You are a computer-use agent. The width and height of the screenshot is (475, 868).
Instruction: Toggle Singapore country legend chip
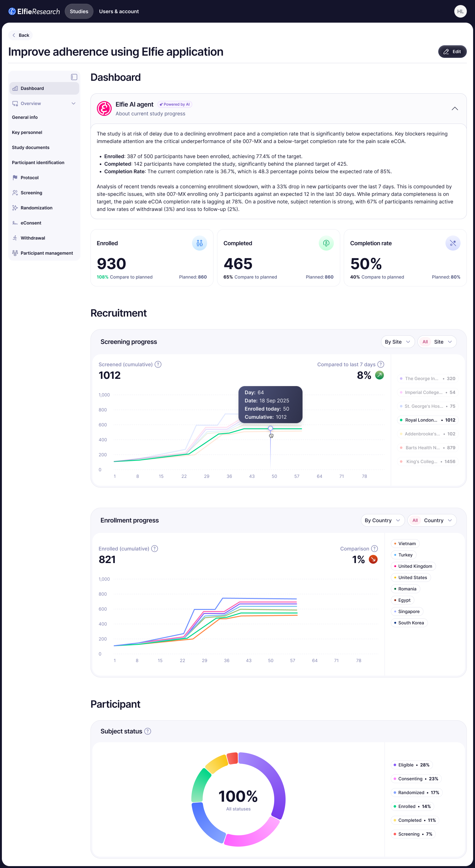coord(407,611)
